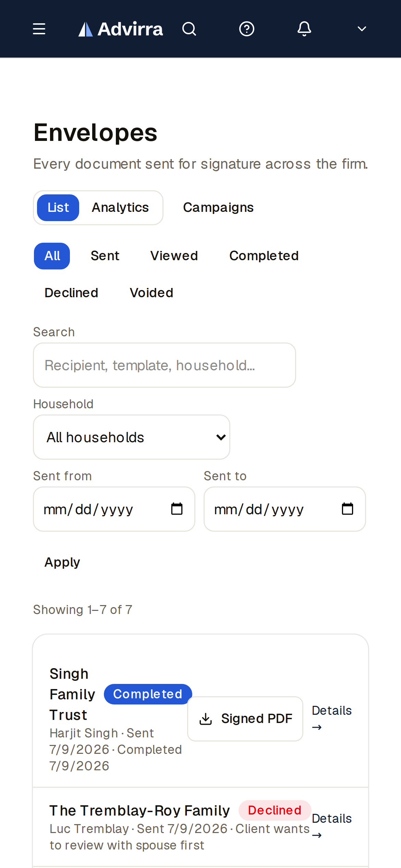Expand the account chevron menu
The height and width of the screenshot is (868, 401).
(x=362, y=29)
